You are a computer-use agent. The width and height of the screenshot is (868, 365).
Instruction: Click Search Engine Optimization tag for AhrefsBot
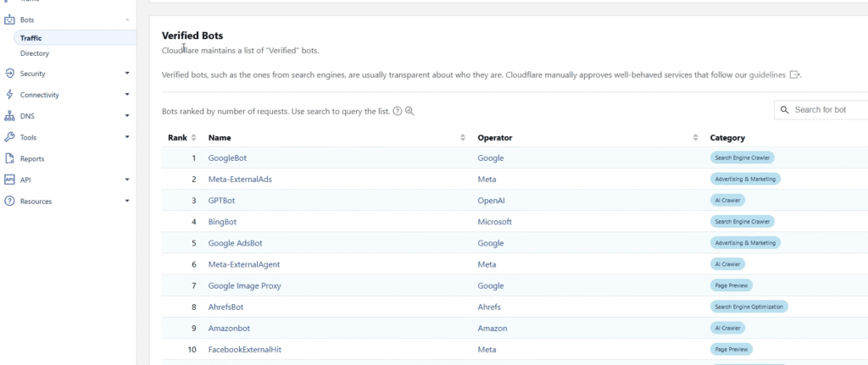pos(749,307)
